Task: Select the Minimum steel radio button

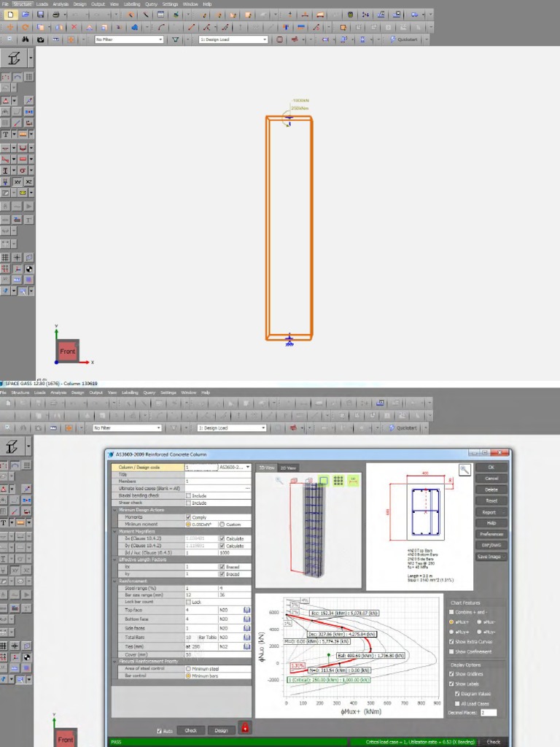Action: [x=188, y=668]
